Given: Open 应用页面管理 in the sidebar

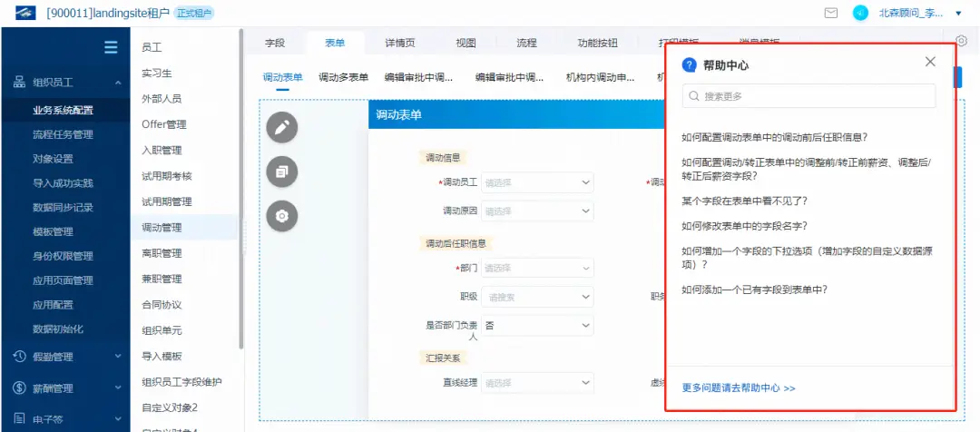Looking at the screenshot, I should point(64,280).
